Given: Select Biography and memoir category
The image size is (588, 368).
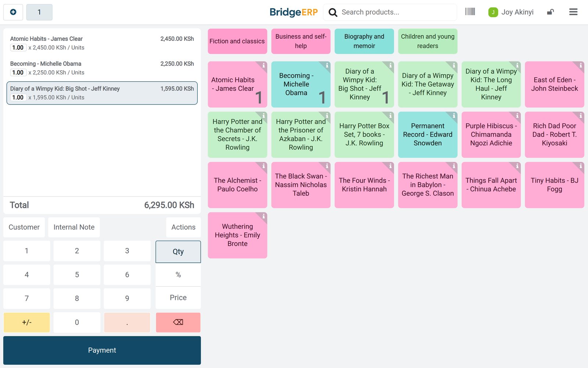Looking at the screenshot, I should pyautogui.click(x=364, y=41).
